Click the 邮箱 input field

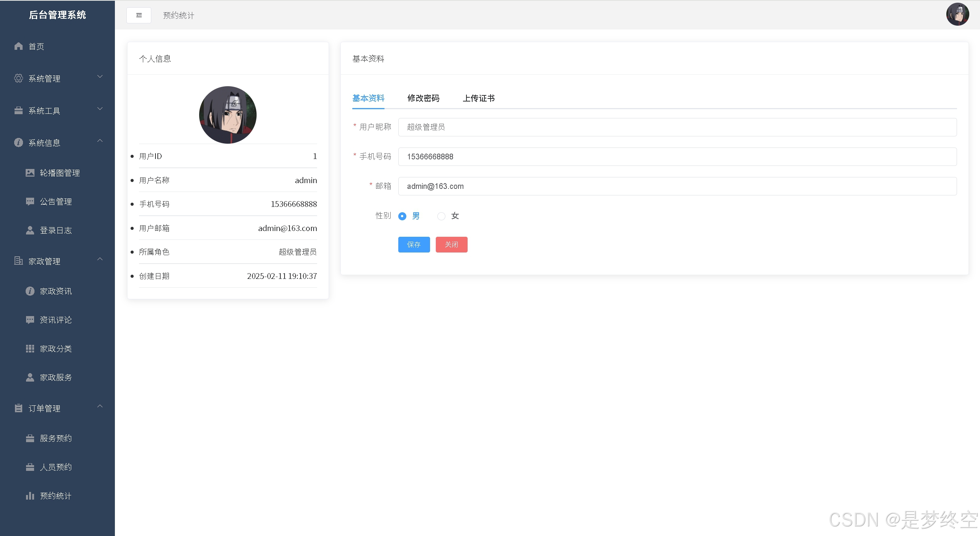tap(677, 186)
